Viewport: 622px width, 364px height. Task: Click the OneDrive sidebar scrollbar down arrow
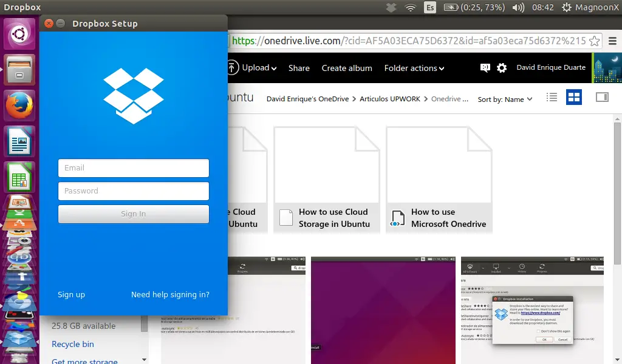(x=145, y=360)
